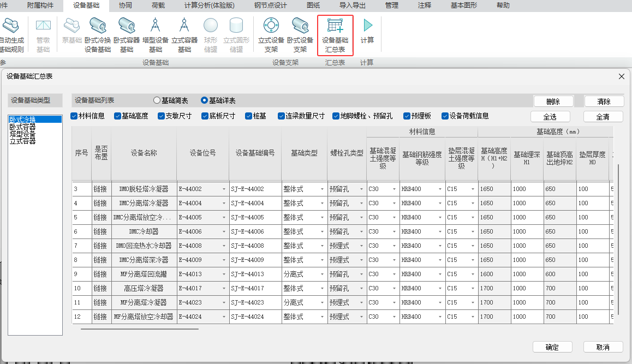Select the 卧式设备支架 icon
This screenshot has width=632, height=364.
pos(300,26)
